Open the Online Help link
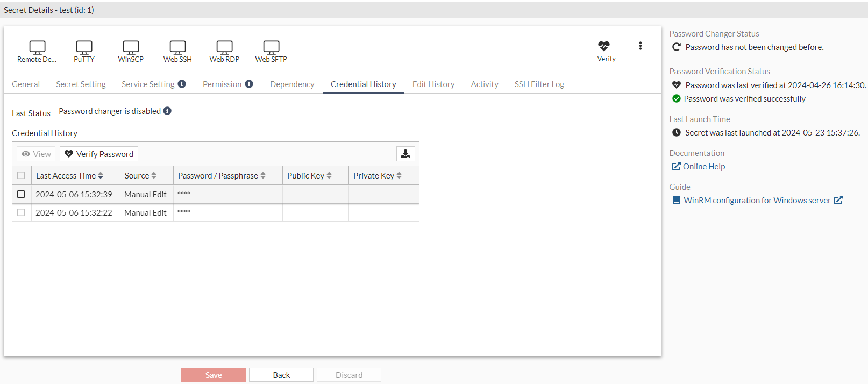Viewport: 868px width, 385px height. [704, 167]
